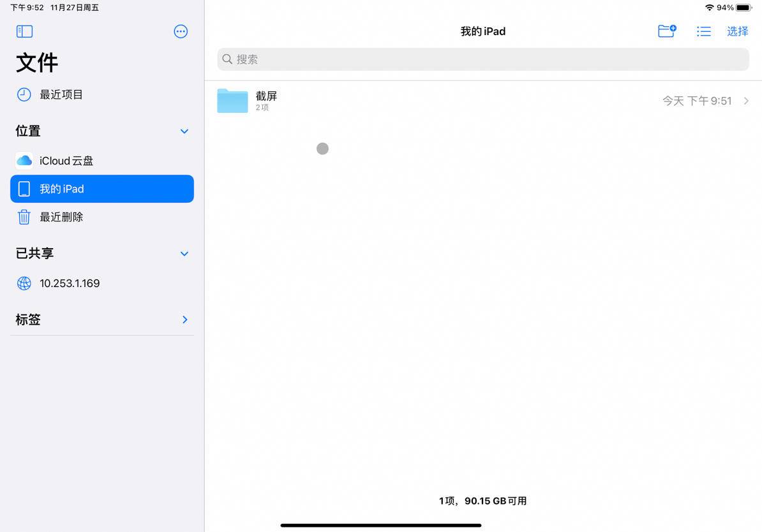Collapse the 已共享 section chevron
762x532 pixels.
click(x=184, y=254)
